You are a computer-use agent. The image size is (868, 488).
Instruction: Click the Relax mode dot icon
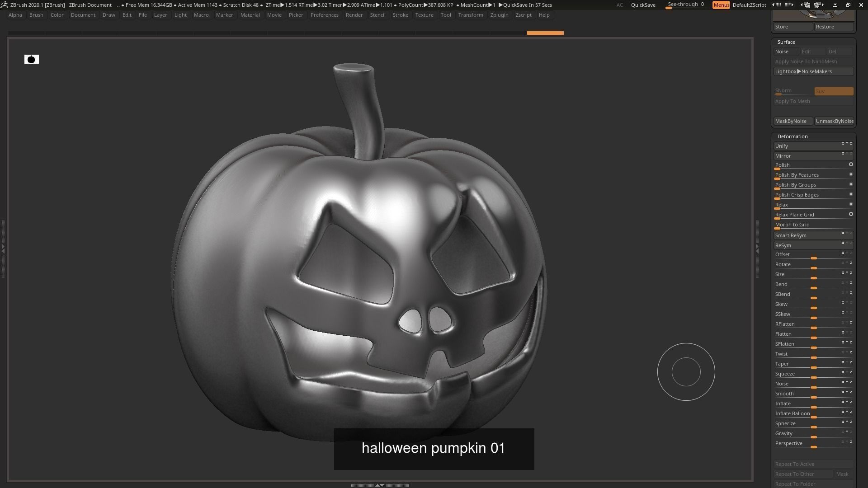coord(851,204)
